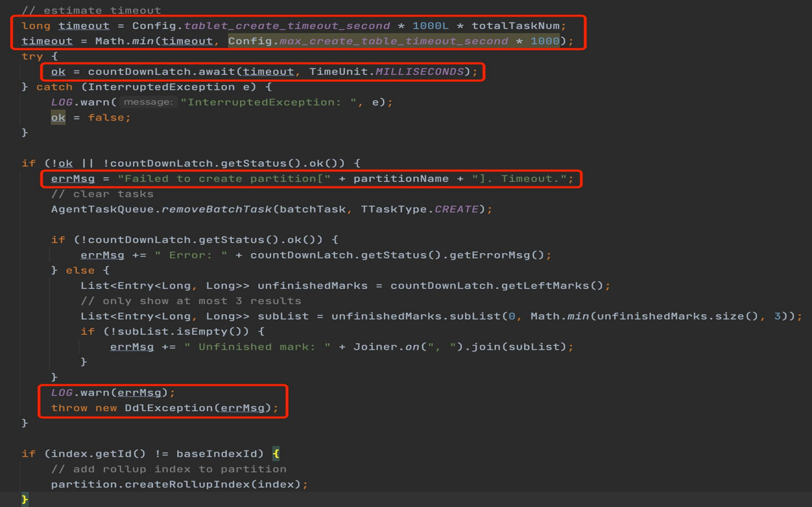This screenshot has height=507, width=812.
Task: Click "baseIndexId" in the if condition
Action: click(x=216, y=454)
